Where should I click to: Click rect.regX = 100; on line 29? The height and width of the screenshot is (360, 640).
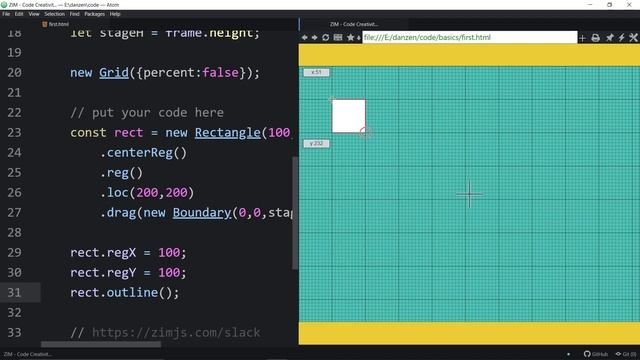click(x=128, y=253)
